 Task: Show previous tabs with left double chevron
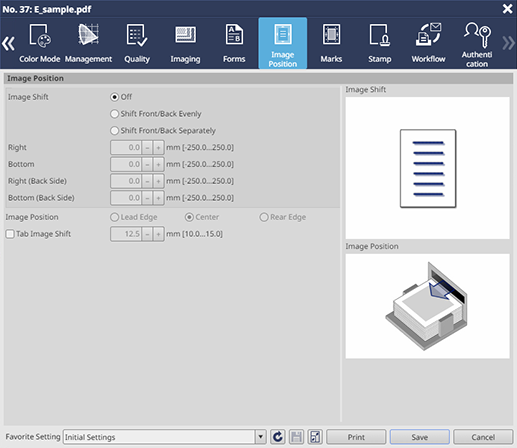(x=9, y=43)
